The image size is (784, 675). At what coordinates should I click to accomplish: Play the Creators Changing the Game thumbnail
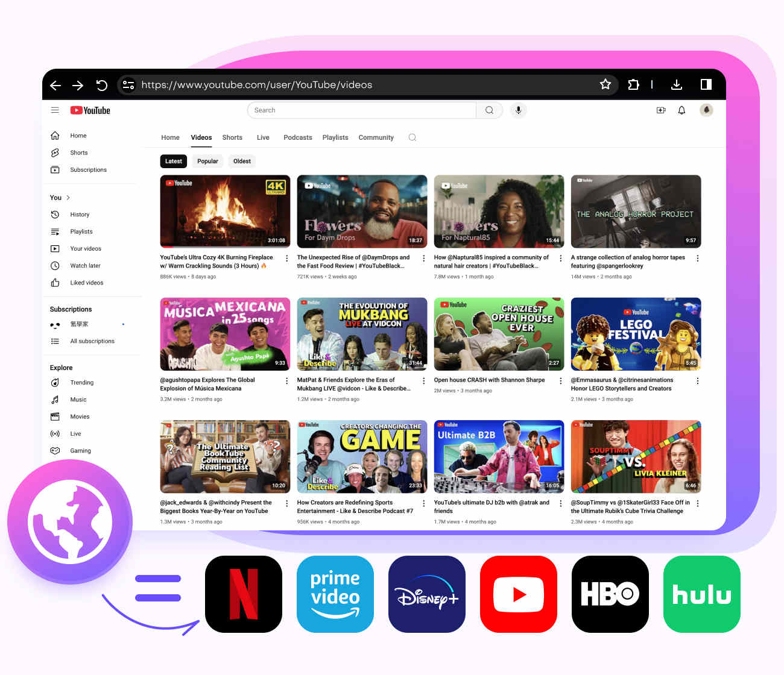tap(362, 457)
